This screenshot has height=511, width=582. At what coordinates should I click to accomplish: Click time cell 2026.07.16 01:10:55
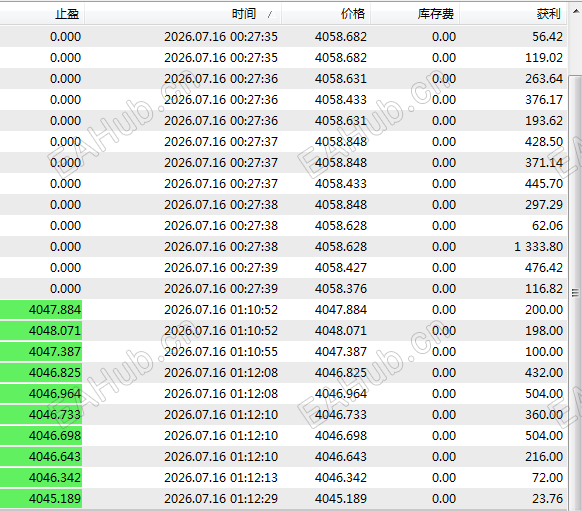tap(221, 352)
